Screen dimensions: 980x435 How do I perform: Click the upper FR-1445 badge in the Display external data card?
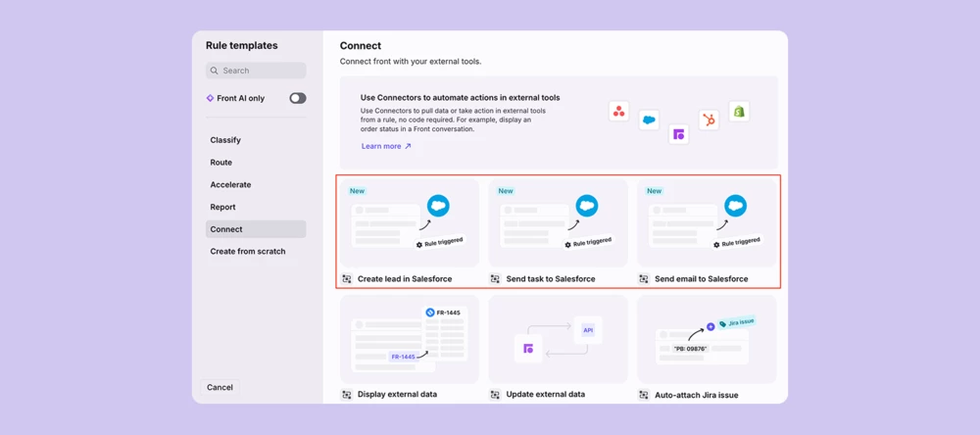[444, 313]
